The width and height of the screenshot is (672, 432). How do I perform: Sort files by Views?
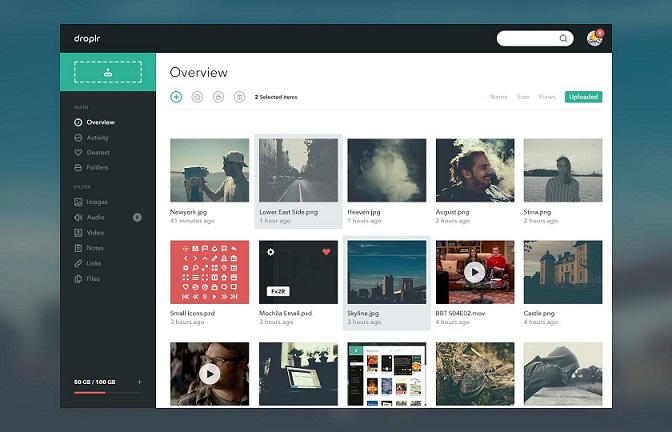tap(547, 97)
